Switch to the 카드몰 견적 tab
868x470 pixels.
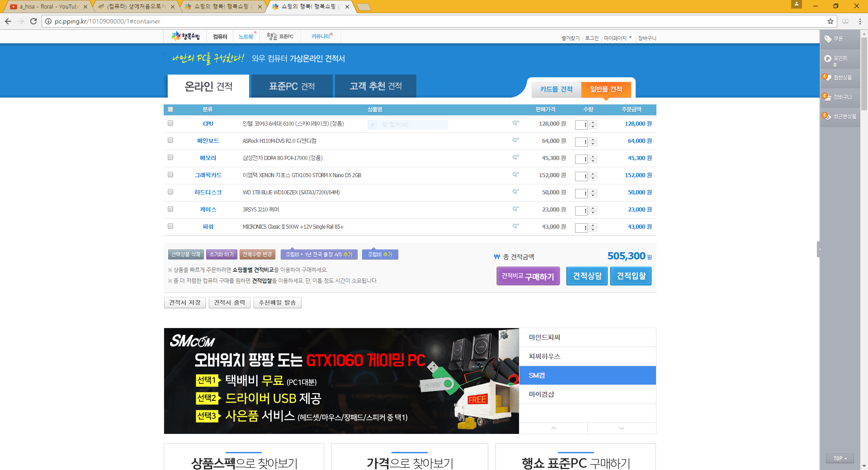556,89
